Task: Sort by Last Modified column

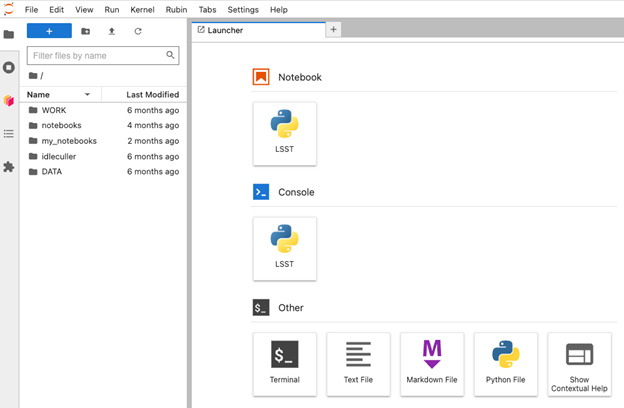Action: click(x=152, y=94)
